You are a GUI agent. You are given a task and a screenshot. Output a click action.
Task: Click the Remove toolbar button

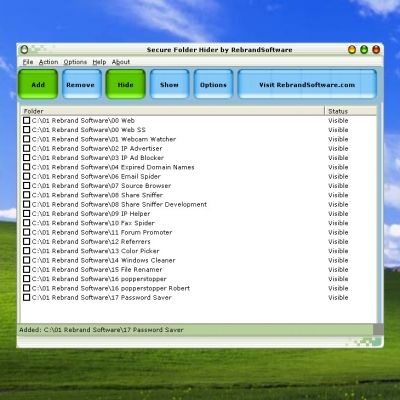tap(82, 84)
